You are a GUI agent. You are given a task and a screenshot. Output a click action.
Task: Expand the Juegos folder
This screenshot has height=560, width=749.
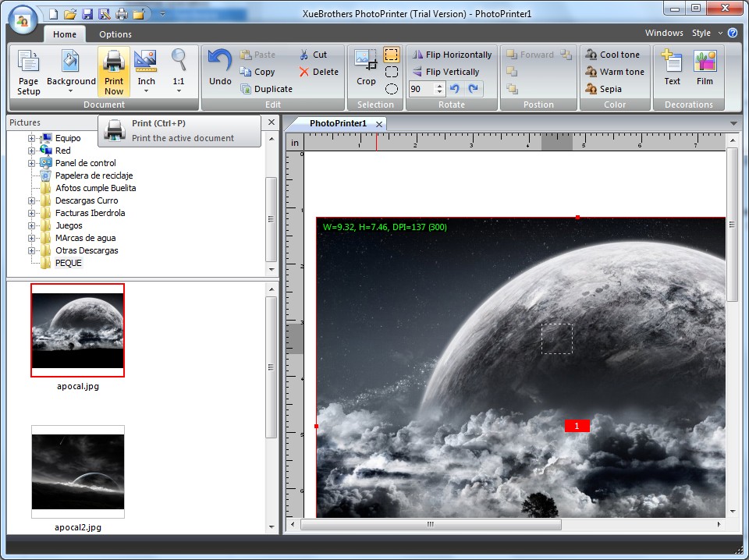click(31, 226)
